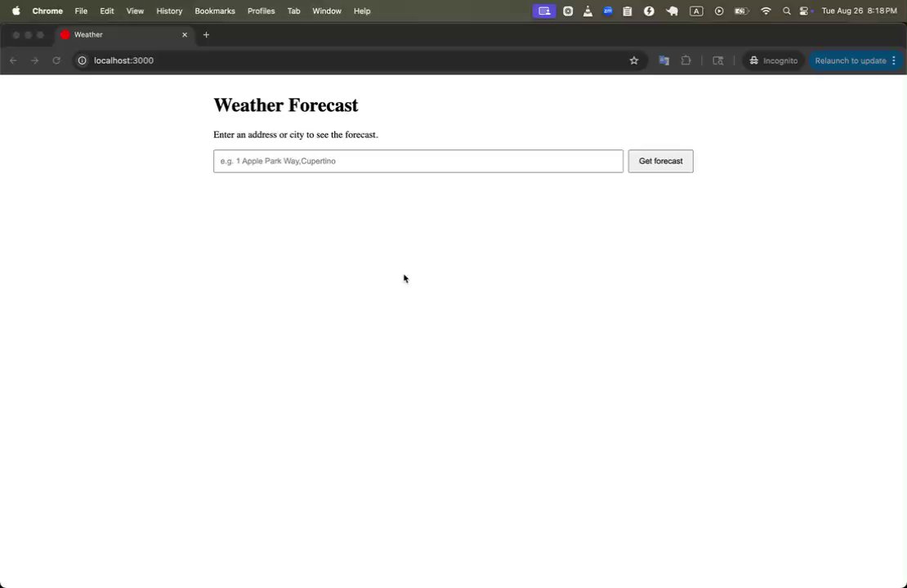Click the Incognito indicator
The width and height of the screenshot is (907, 588).
point(773,60)
